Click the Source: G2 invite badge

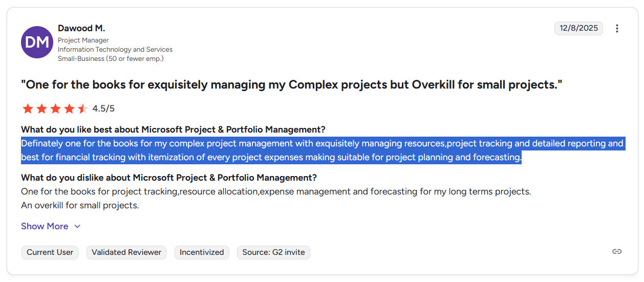(273, 252)
